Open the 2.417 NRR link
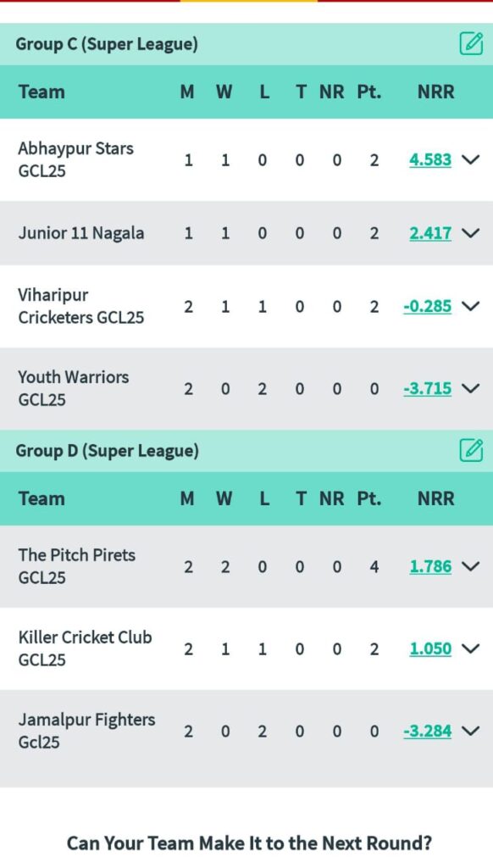 pos(430,233)
